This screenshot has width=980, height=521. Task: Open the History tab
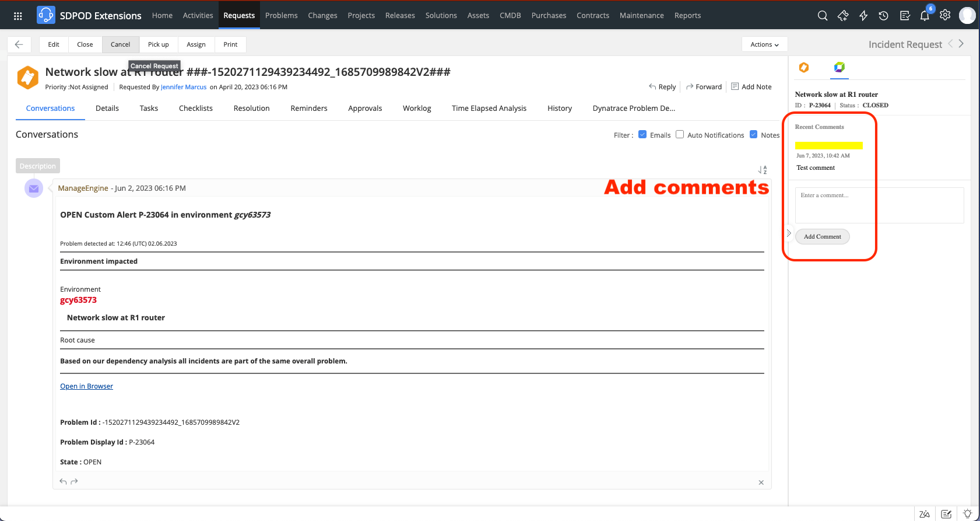(x=560, y=109)
